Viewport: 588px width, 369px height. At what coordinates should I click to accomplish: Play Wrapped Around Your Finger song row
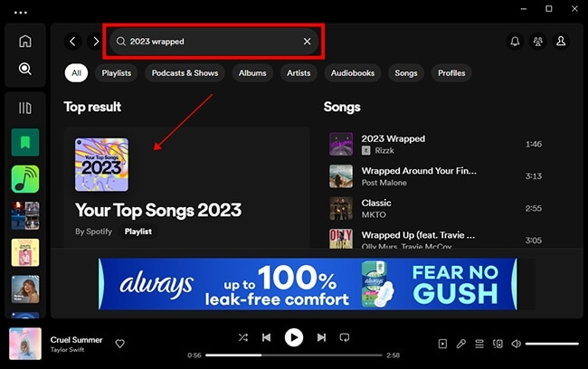(x=436, y=176)
